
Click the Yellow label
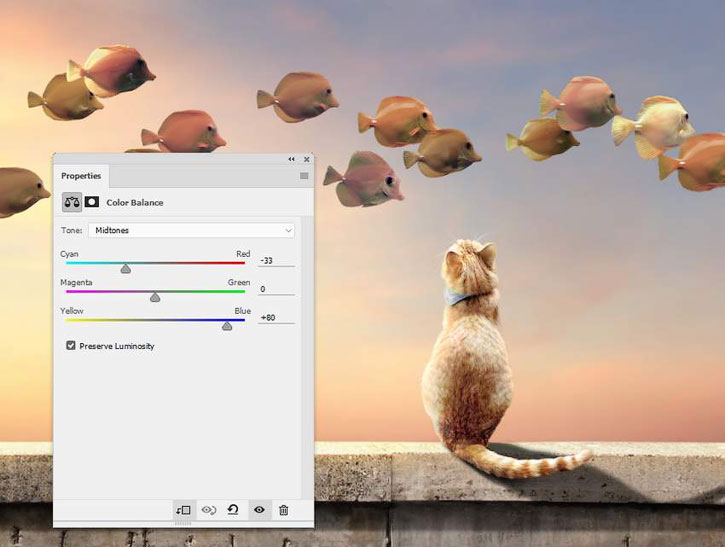72,311
